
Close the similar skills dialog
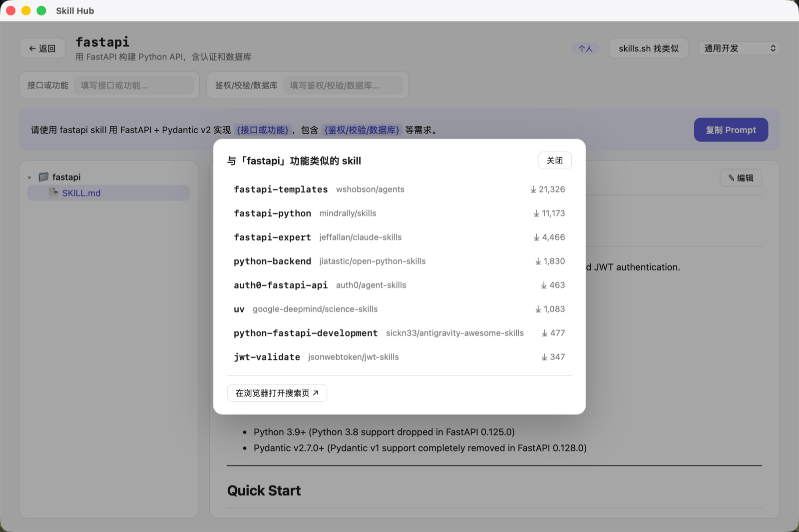coord(554,160)
